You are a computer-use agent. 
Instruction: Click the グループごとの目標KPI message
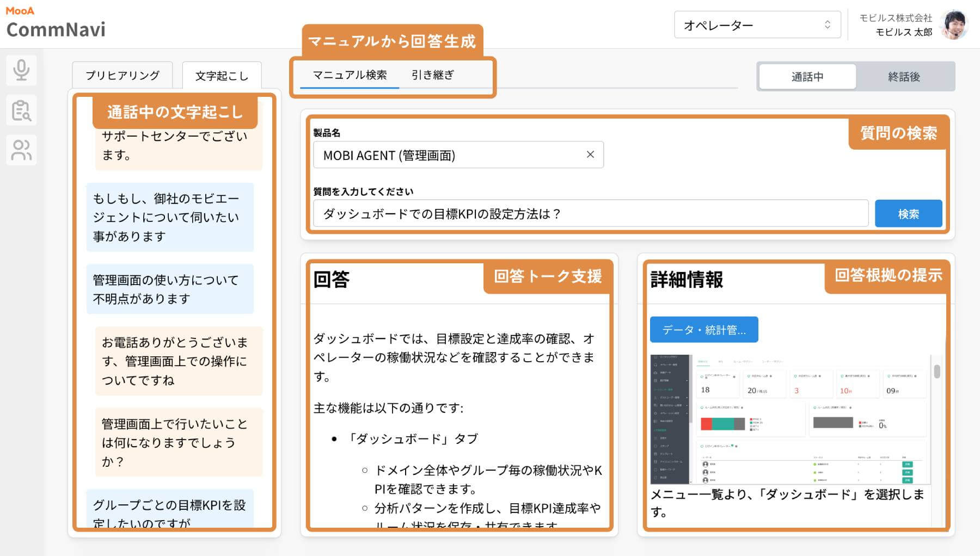point(170,509)
